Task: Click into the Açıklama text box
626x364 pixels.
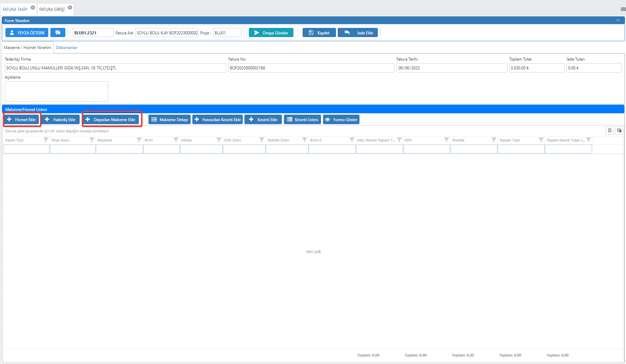Action: click(57, 91)
